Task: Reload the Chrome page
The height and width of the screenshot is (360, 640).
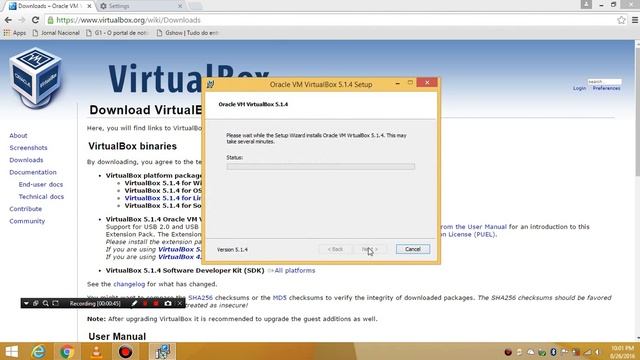Action: click(x=36, y=20)
